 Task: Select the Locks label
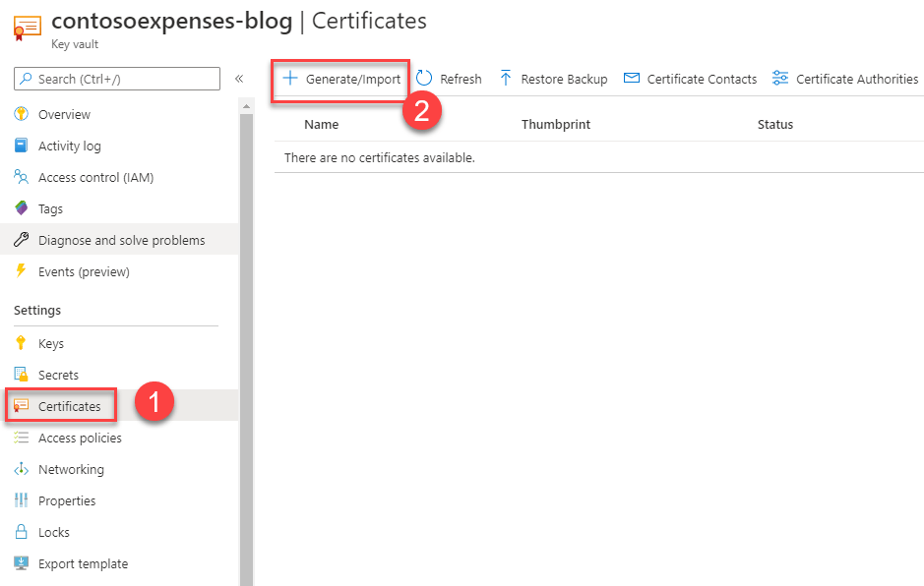53,532
